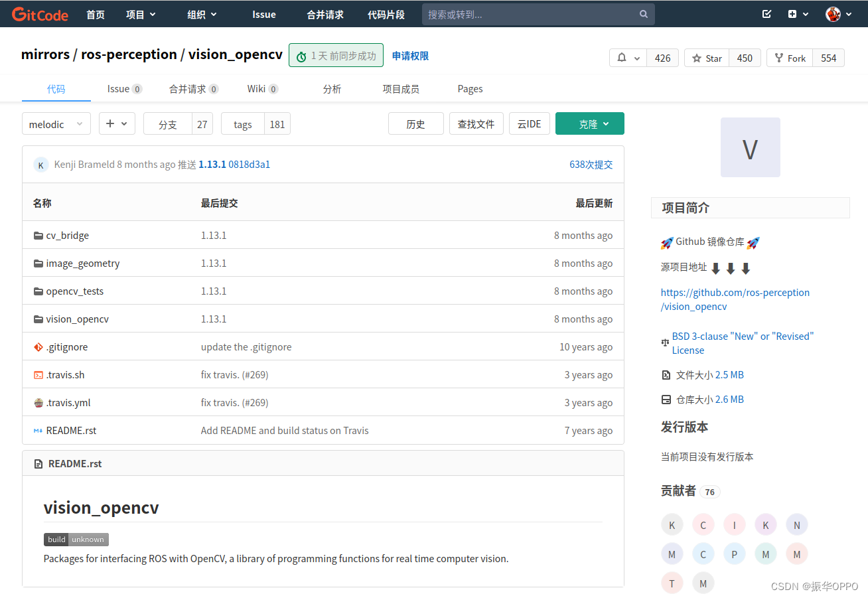Open 合并请求 in top navigation
Screen dimensions: 868x598
[325, 14]
